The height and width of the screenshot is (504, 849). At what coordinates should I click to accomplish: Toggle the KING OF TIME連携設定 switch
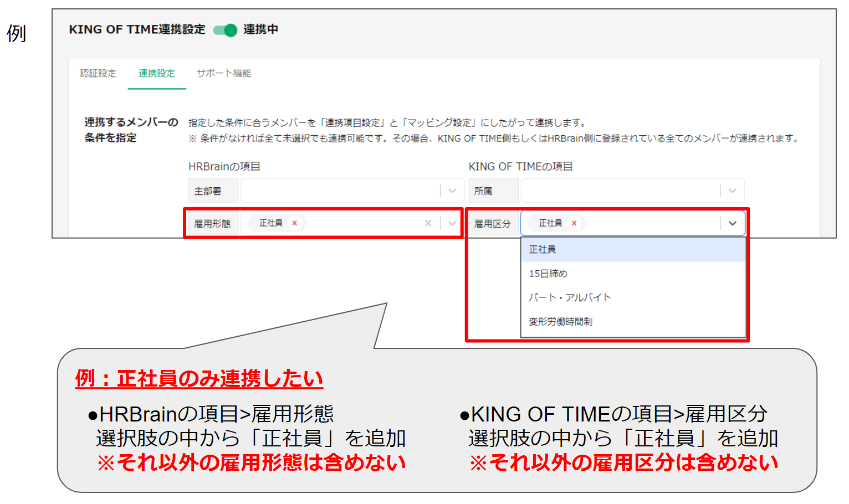(225, 30)
